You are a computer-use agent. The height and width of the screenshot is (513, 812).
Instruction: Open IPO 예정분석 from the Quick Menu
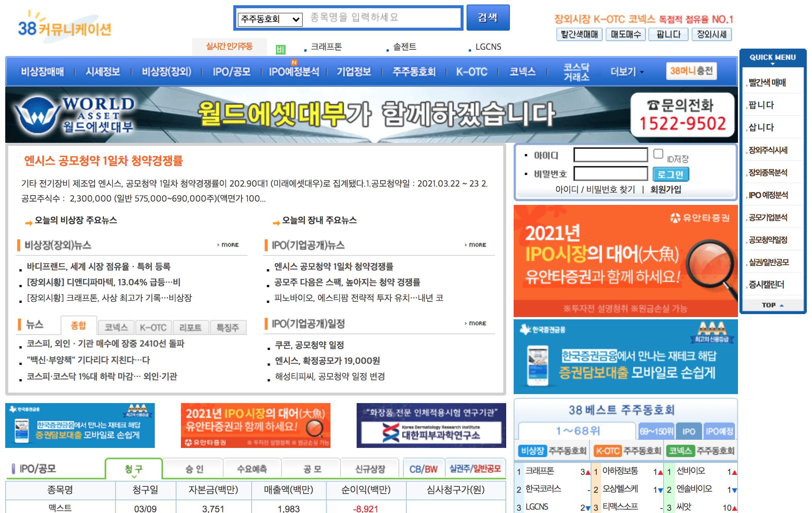(769, 195)
